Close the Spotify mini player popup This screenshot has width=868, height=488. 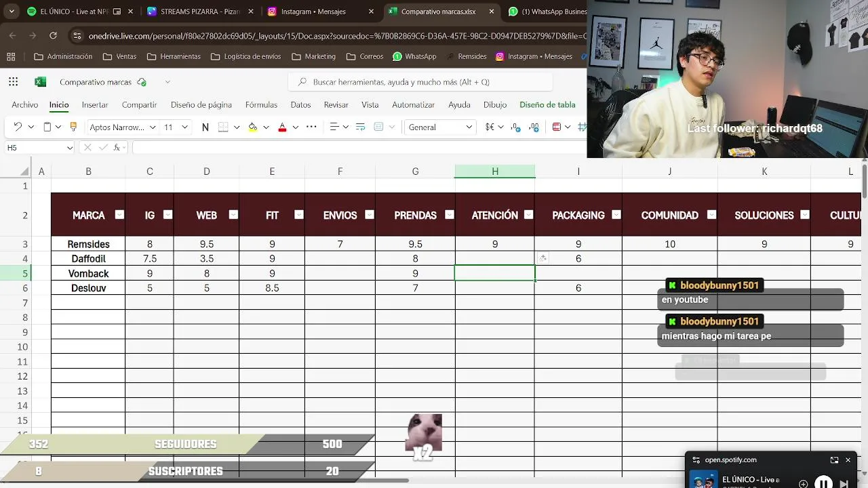coord(848,460)
